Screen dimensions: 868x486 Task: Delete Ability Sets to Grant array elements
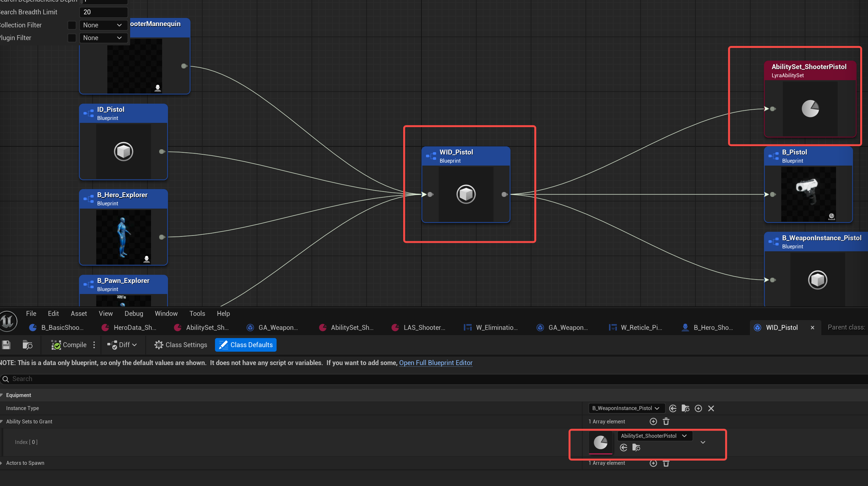666,422
